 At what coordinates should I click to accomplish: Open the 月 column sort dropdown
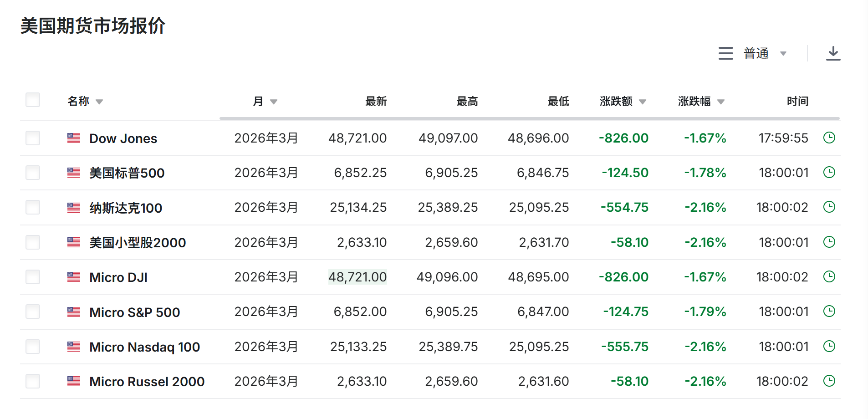pos(274,102)
